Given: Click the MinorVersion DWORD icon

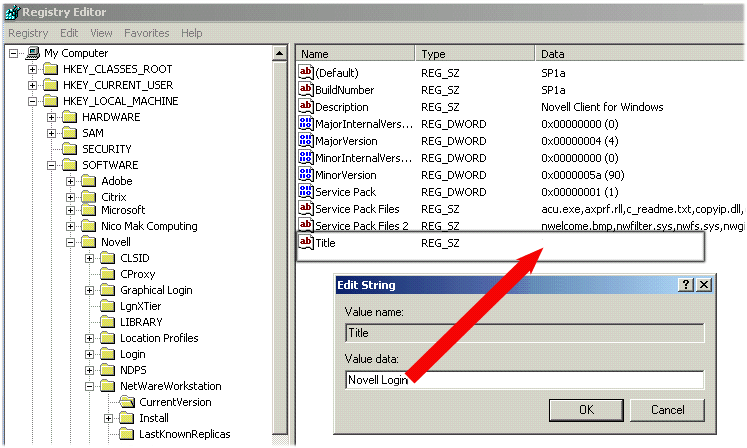Looking at the screenshot, I should (306, 174).
